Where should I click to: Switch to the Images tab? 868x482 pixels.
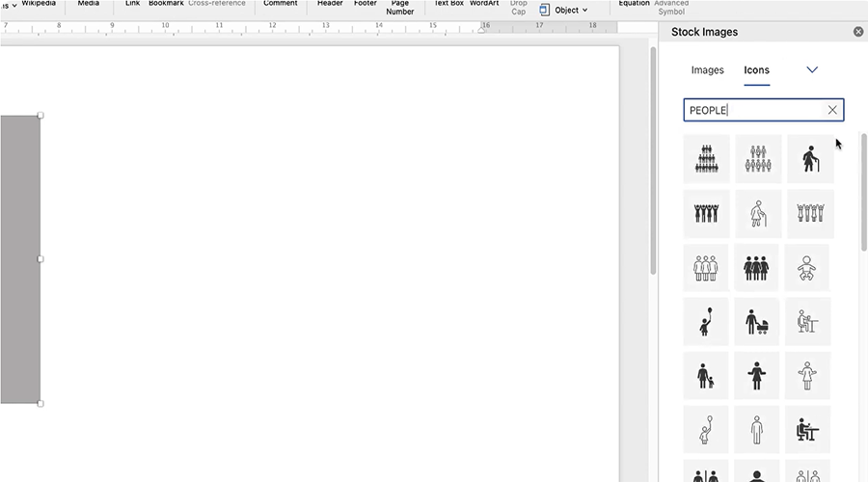(707, 70)
